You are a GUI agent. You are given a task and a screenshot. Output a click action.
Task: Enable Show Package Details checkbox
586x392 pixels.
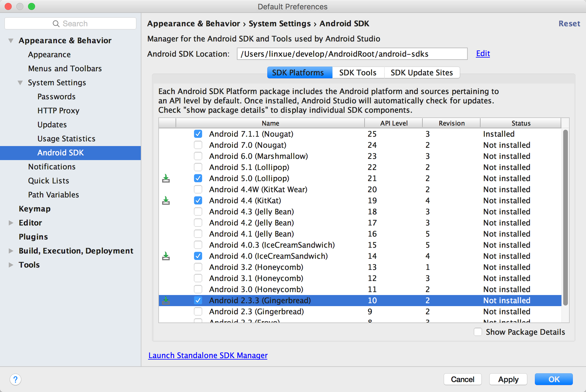click(x=478, y=332)
